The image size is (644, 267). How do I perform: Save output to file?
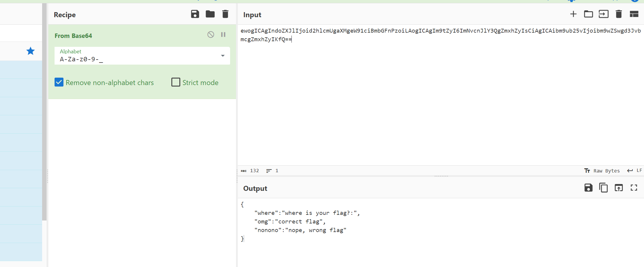tap(588, 188)
